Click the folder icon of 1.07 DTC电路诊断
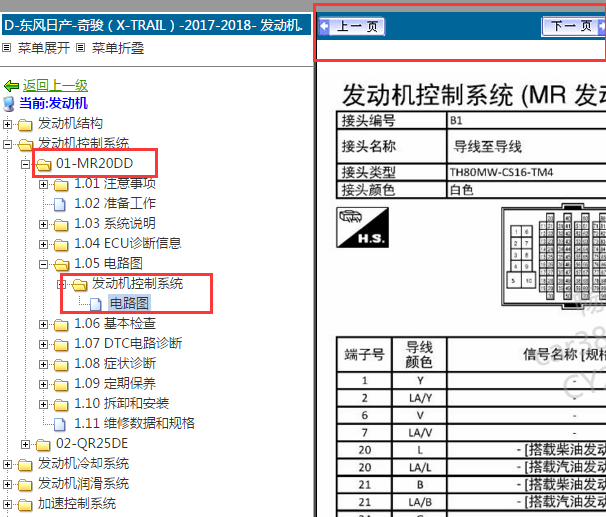606x517 pixels. click(x=61, y=345)
